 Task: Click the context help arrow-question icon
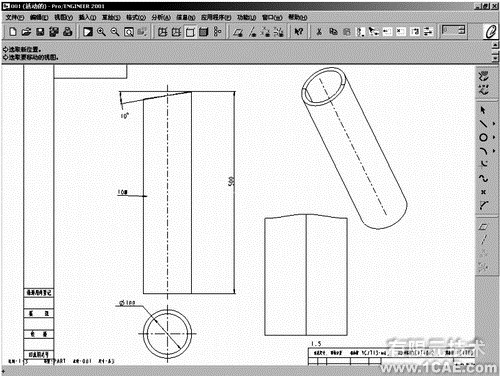coord(299,32)
